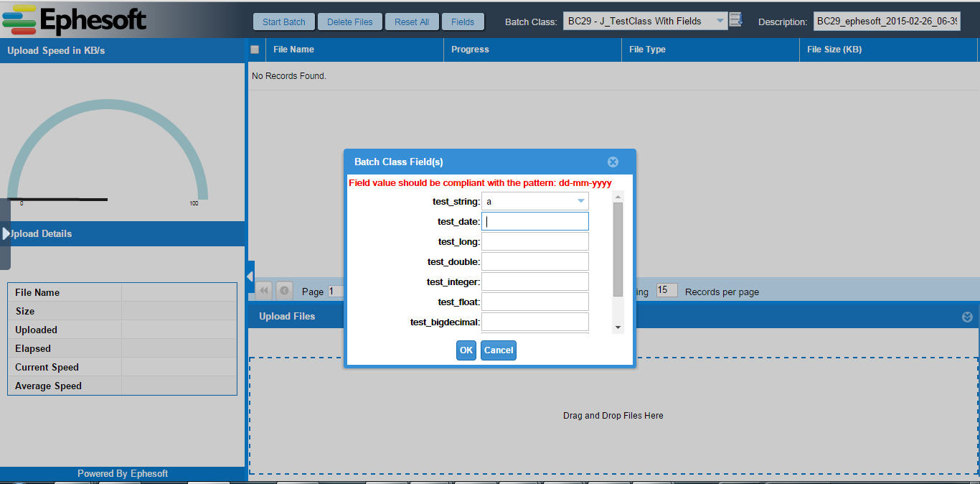Click the Batch Class Field(s) dialog title

pyautogui.click(x=399, y=162)
